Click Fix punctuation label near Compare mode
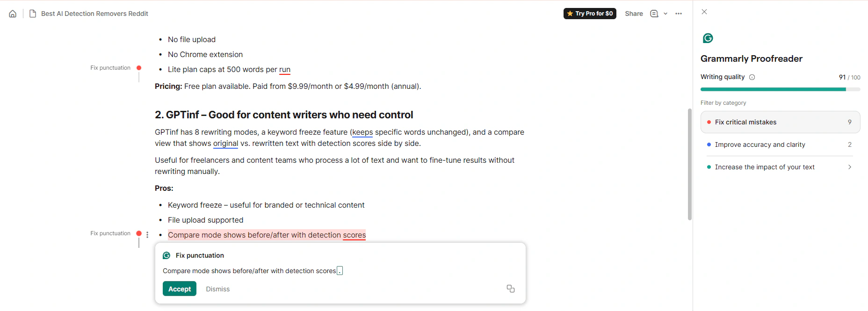The width and height of the screenshot is (868, 311). coord(110,233)
